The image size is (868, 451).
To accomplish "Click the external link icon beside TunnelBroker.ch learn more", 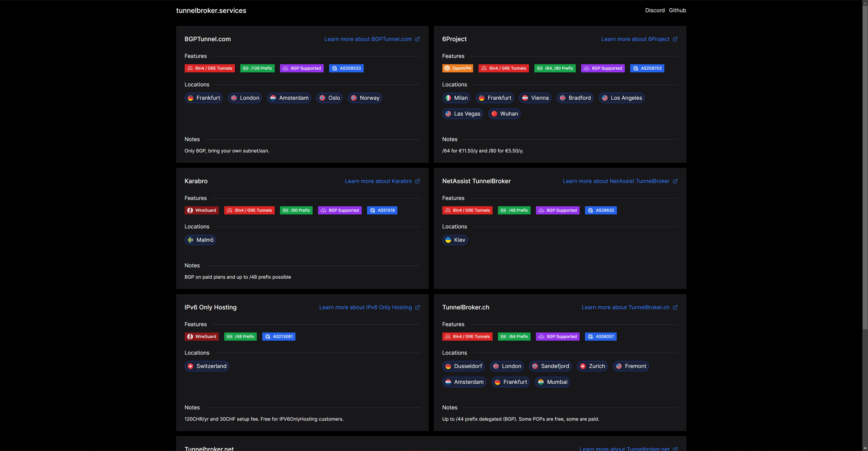I will coord(675,307).
